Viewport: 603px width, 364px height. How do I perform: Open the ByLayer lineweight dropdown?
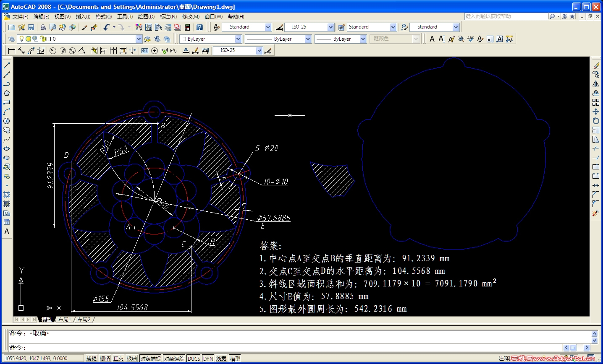pos(363,39)
